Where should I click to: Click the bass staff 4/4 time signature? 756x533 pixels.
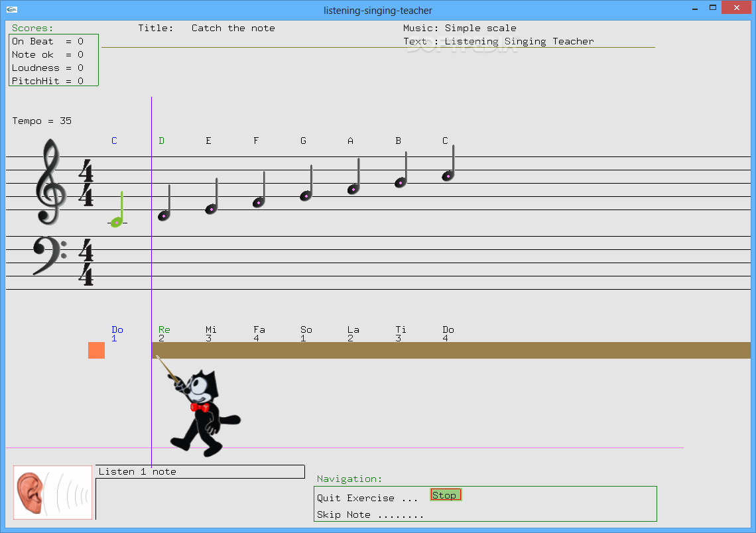[86, 263]
